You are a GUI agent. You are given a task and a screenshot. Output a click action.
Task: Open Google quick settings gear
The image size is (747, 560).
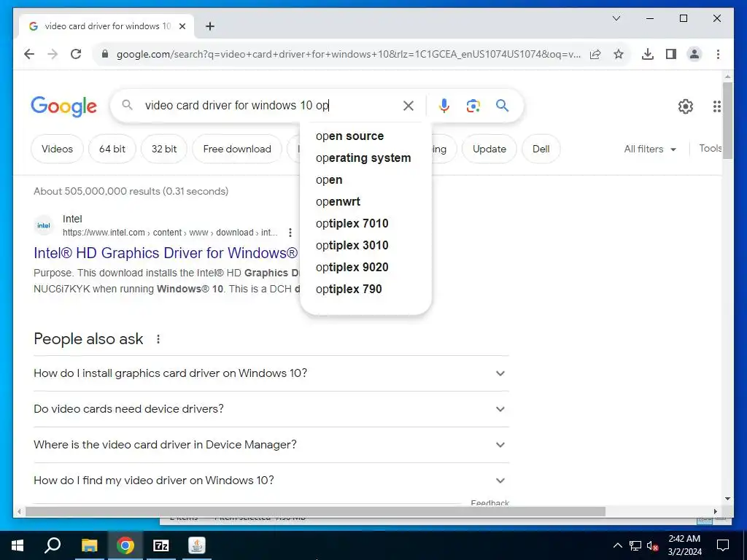pos(686,106)
